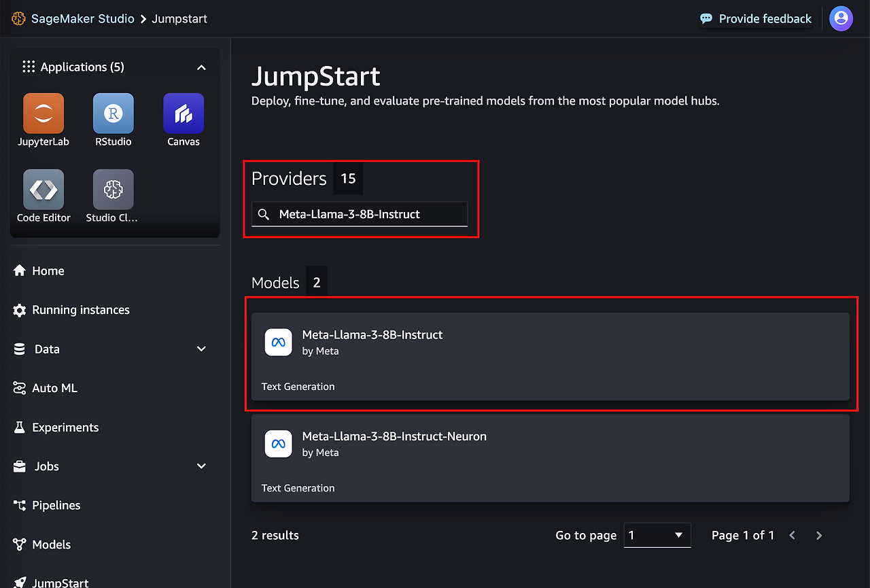Image resolution: width=870 pixels, height=588 pixels.
Task: Click the JumpStart page heading
Action: [x=316, y=76]
